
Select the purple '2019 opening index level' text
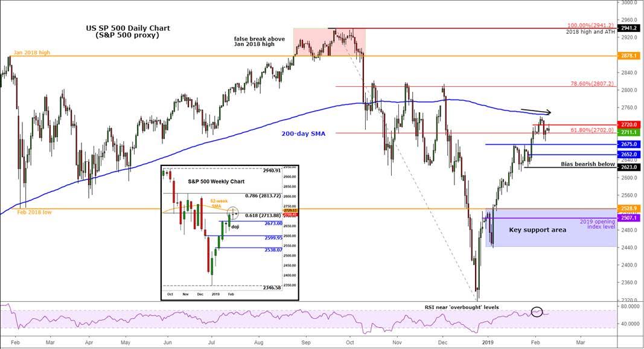point(598,224)
